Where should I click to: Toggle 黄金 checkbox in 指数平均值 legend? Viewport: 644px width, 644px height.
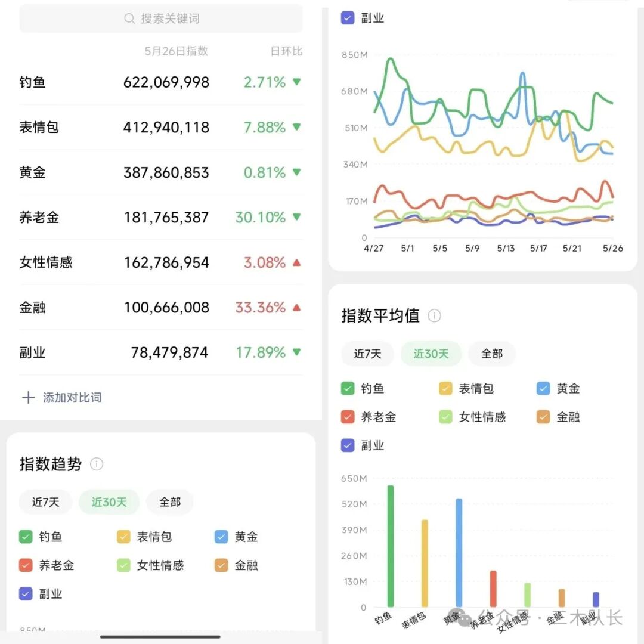click(x=543, y=389)
